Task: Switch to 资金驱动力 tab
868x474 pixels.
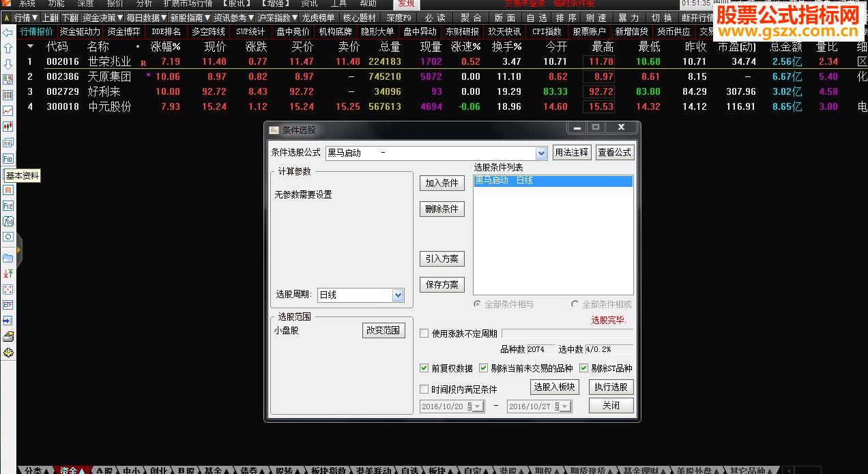Action: (x=80, y=31)
